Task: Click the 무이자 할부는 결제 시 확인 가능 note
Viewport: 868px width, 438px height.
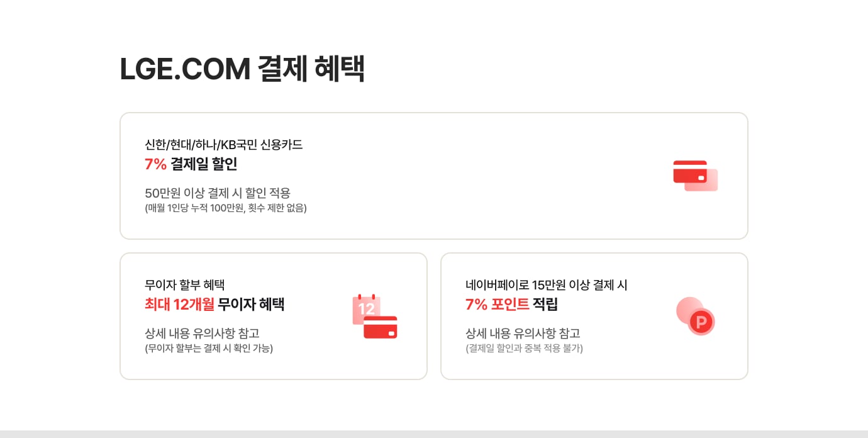Action: pyautogui.click(x=209, y=349)
